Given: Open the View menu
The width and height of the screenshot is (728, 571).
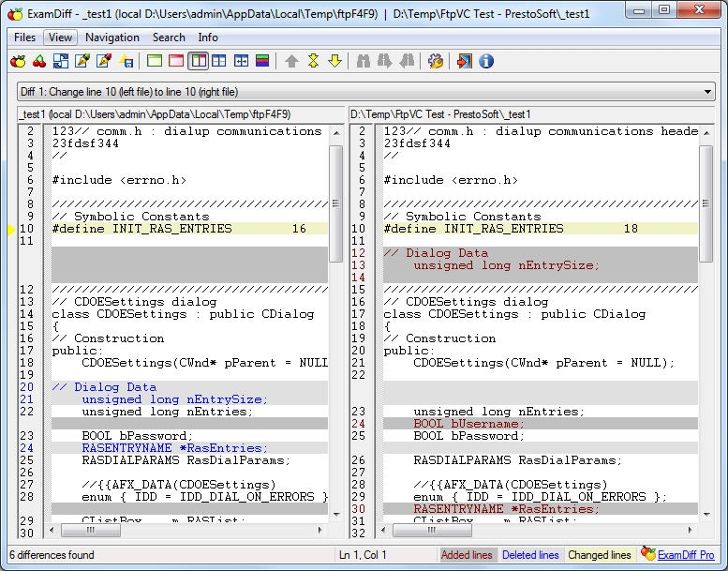Looking at the screenshot, I should click(x=60, y=38).
